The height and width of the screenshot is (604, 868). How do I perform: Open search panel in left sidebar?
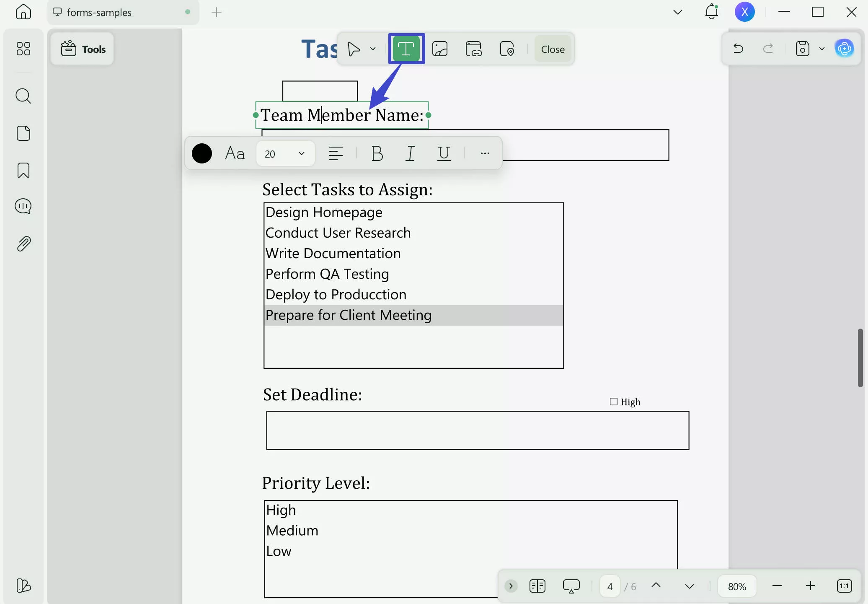23,96
